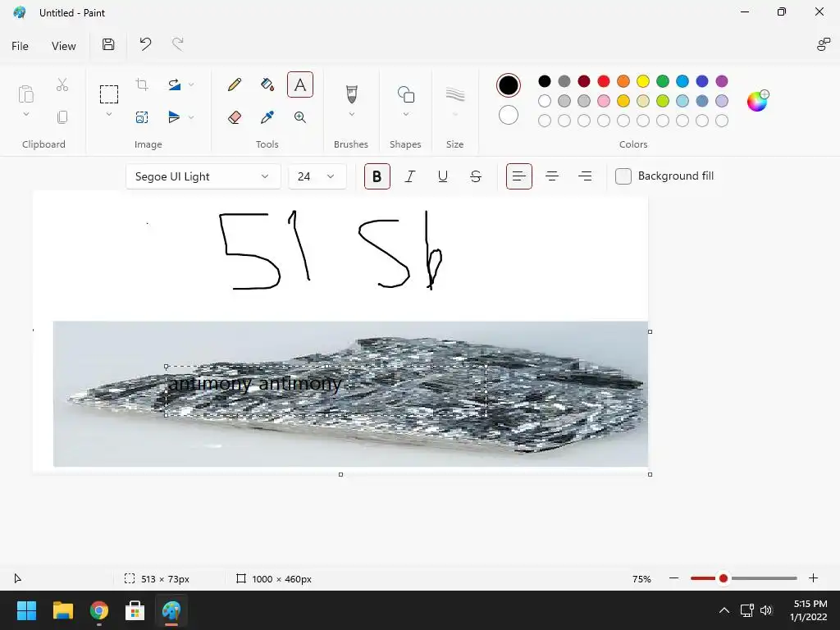The image size is (840, 630).
Task: Select the Eraser tool
Action: [234, 117]
